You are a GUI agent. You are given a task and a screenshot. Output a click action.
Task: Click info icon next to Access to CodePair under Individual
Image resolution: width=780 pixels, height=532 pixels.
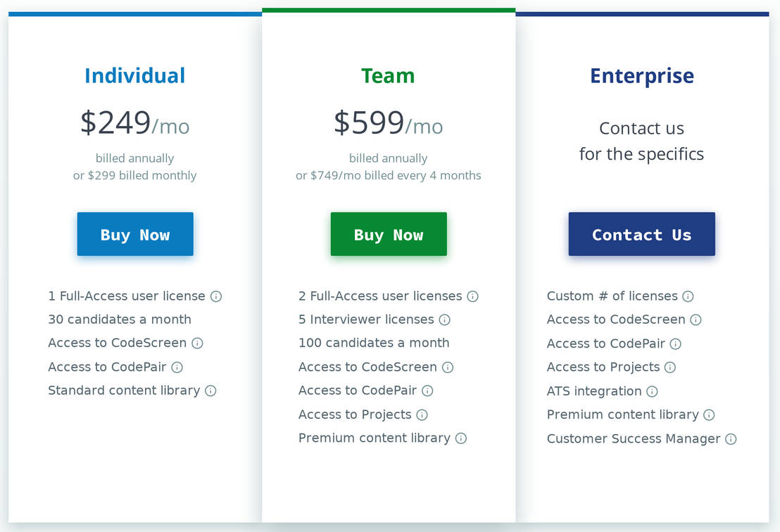coord(178,367)
